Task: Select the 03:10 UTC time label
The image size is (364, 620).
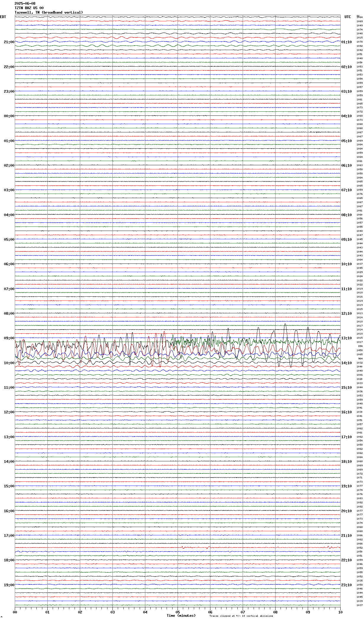Action: [347, 91]
